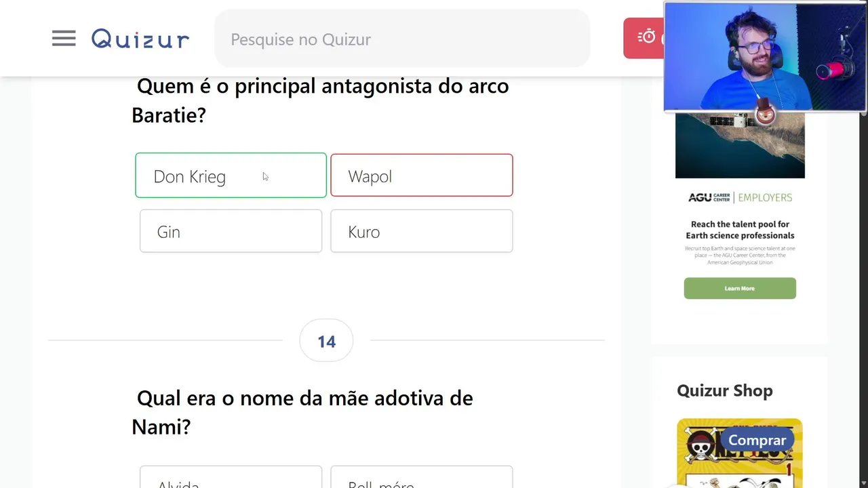Click the Quizur logo

[x=140, y=39]
